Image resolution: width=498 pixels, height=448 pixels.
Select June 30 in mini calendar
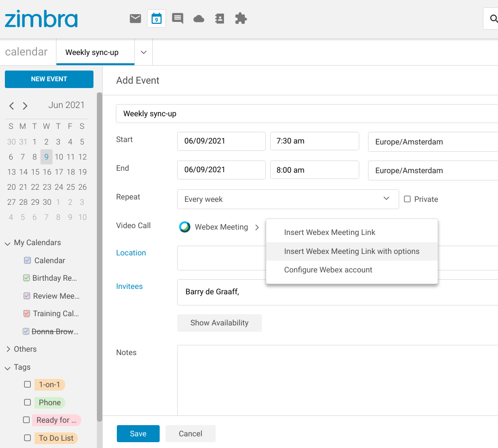[x=47, y=202]
